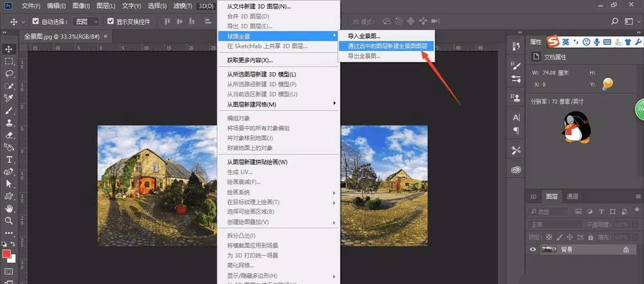Open the Creative Cloud Libraries panel icon

(x=516, y=170)
